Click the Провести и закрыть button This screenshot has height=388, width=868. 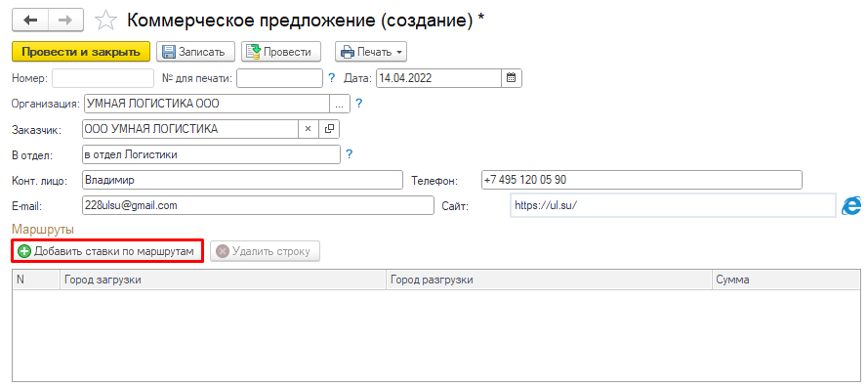(x=81, y=52)
